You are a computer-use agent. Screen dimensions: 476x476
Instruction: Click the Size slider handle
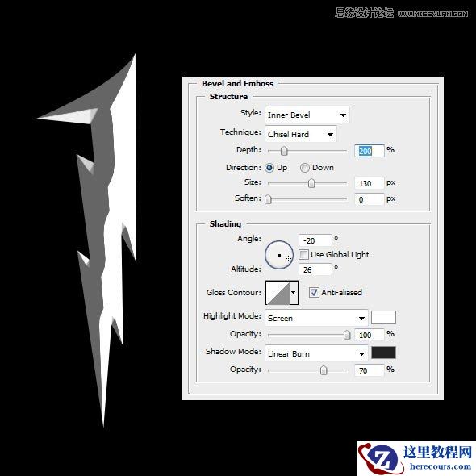tap(311, 183)
